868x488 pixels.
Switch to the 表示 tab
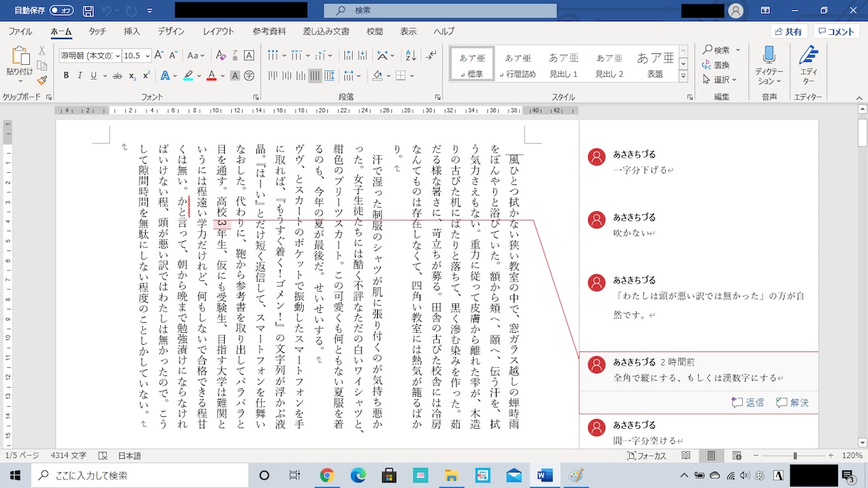click(408, 31)
